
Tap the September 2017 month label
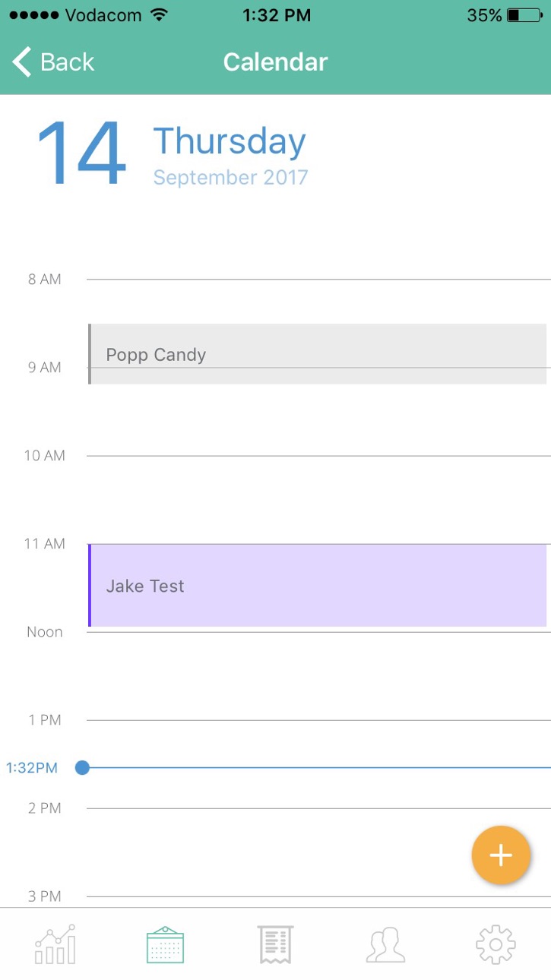[230, 178]
